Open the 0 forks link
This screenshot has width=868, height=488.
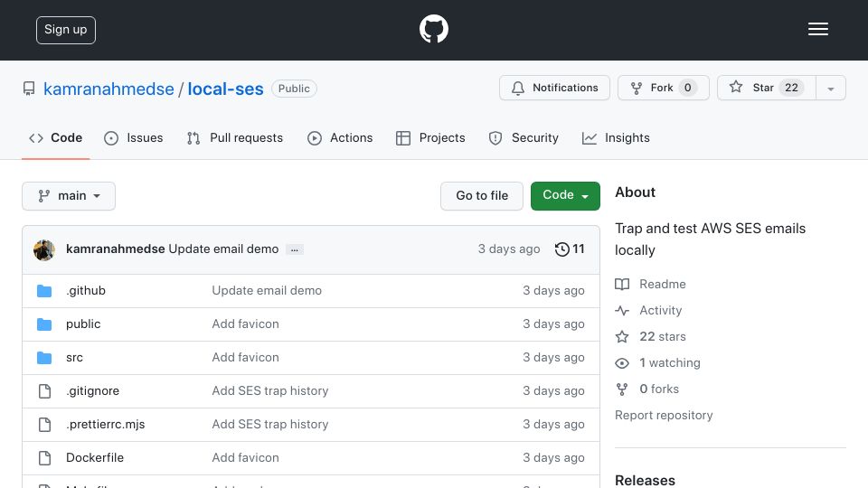(x=659, y=389)
